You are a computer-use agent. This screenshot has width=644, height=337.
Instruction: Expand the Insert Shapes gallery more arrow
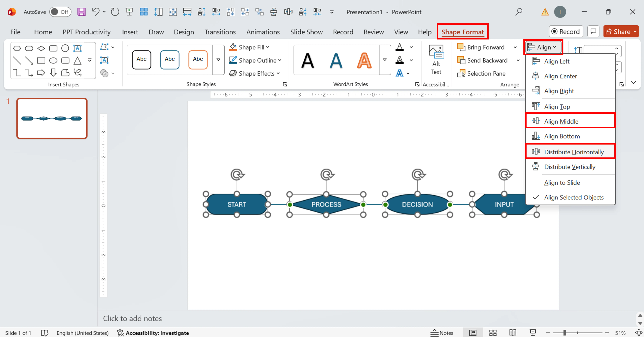point(90,60)
